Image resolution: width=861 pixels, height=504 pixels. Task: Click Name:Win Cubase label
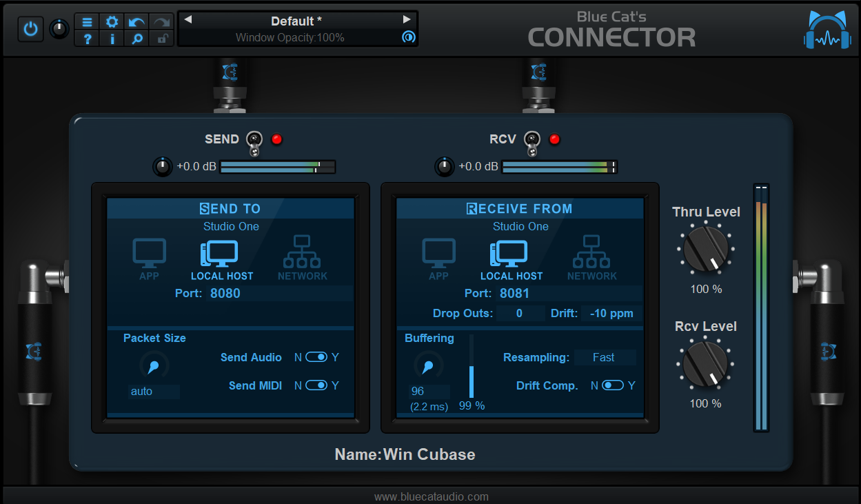[x=405, y=454]
